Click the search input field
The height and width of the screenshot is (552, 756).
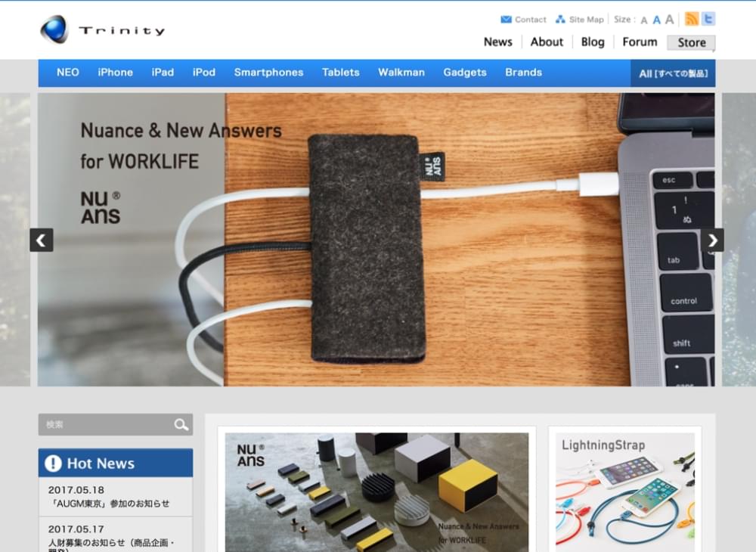(x=106, y=425)
